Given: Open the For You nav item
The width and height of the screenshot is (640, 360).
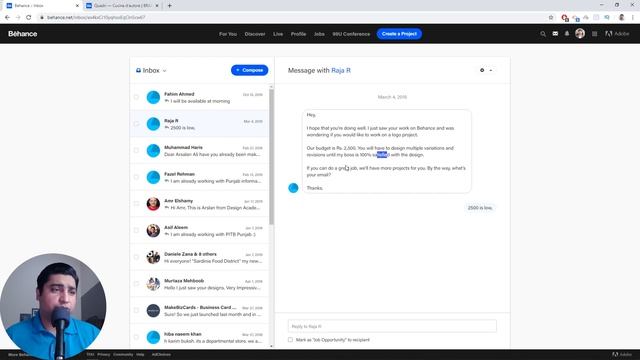Looking at the screenshot, I should click(x=228, y=34).
